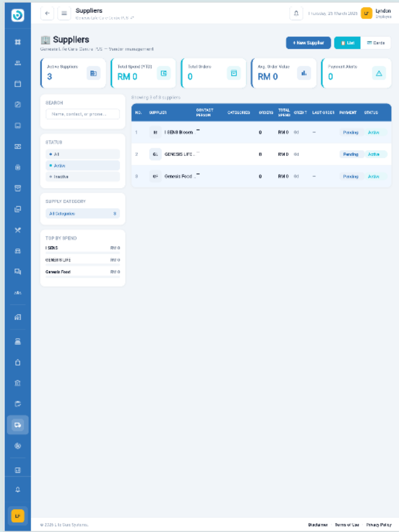Open the chat bubbles sidebar icon
This screenshot has height=532, width=399.
[18, 272]
